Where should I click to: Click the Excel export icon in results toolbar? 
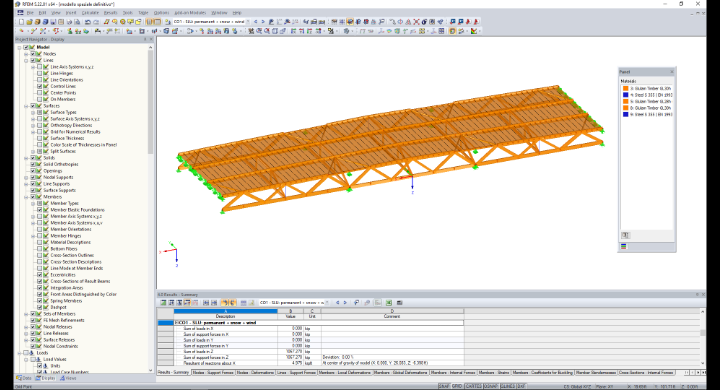coord(388,303)
